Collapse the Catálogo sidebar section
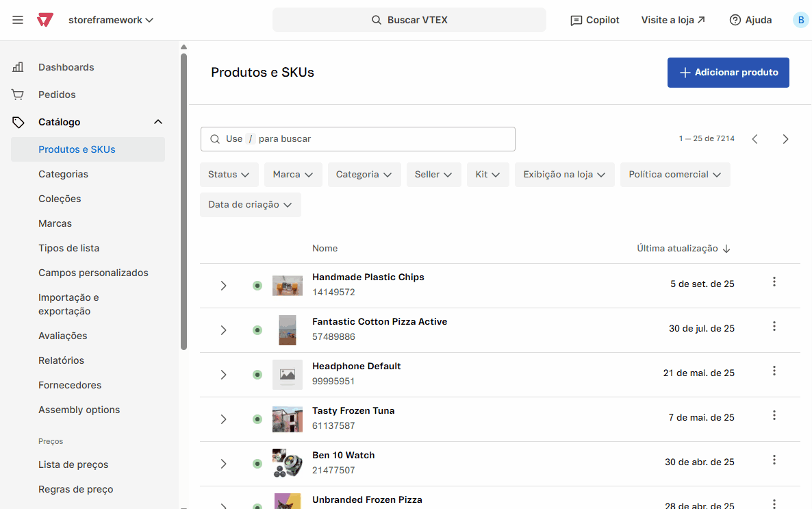The height and width of the screenshot is (509, 812). click(x=158, y=122)
